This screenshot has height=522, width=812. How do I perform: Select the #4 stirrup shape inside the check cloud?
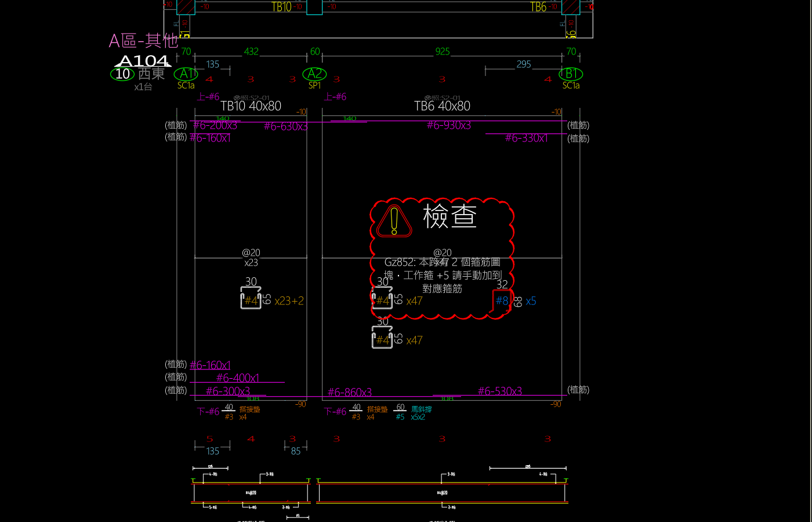click(382, 298)
